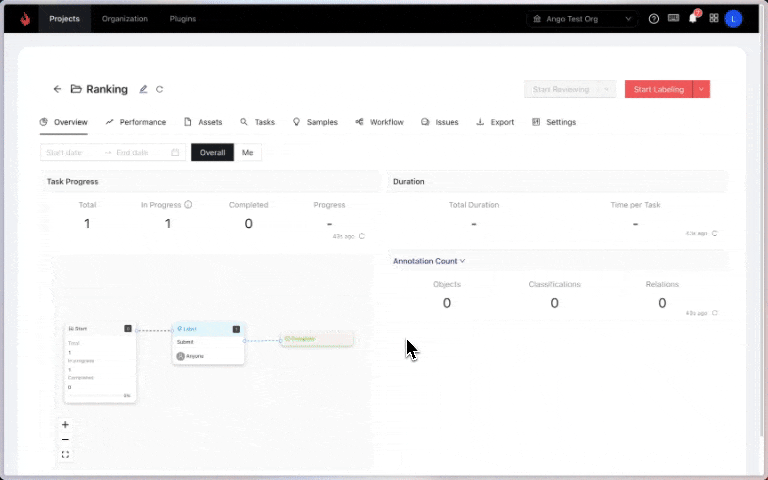This screenshot has height=480, width=768.
Task: Expand the Annotation Count dropdown
Action: click(429, 261)
